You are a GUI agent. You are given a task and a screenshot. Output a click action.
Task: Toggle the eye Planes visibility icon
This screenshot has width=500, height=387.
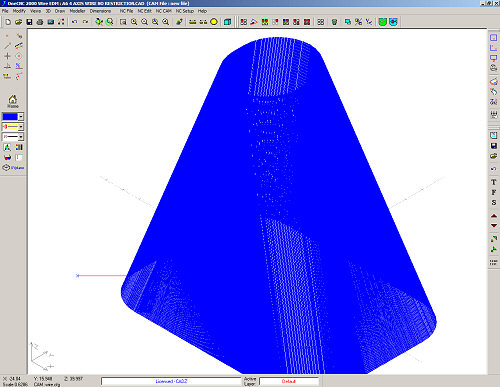tap(6, 168)
